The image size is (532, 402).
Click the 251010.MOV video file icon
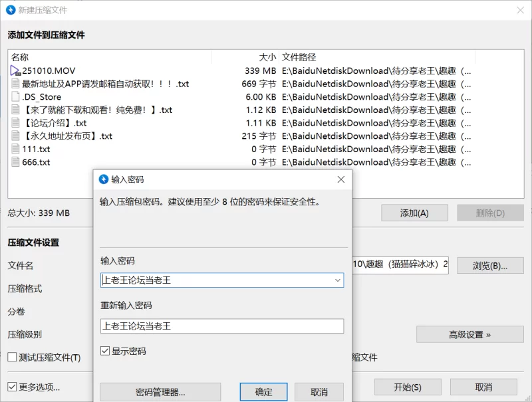15,70
